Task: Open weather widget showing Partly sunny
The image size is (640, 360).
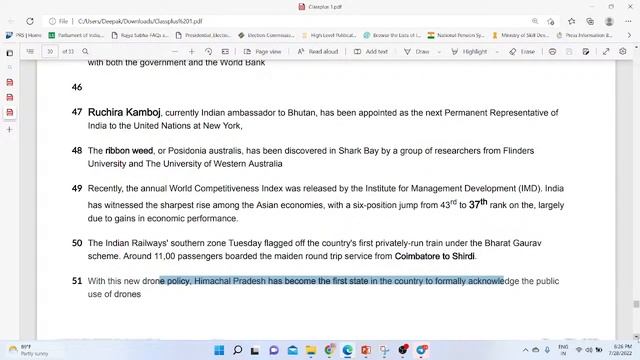Action: tap(29, 350)
